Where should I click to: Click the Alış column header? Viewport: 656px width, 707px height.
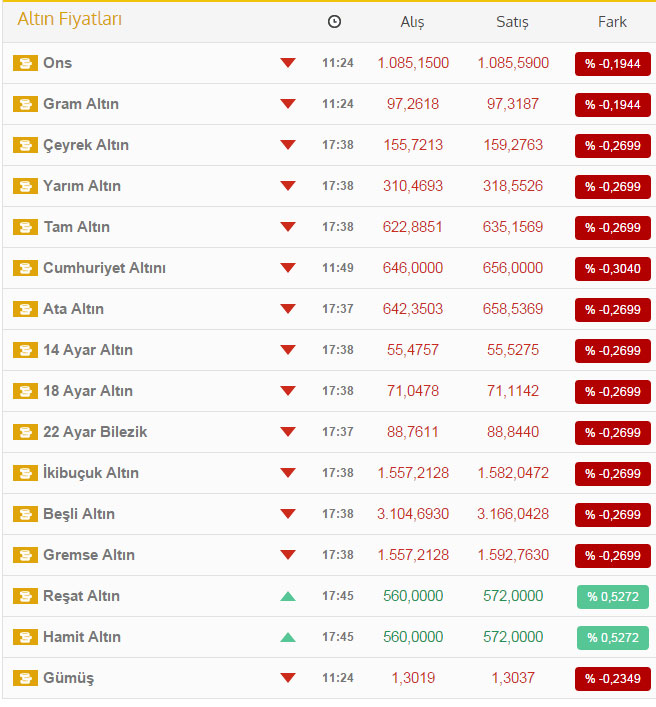412,21
